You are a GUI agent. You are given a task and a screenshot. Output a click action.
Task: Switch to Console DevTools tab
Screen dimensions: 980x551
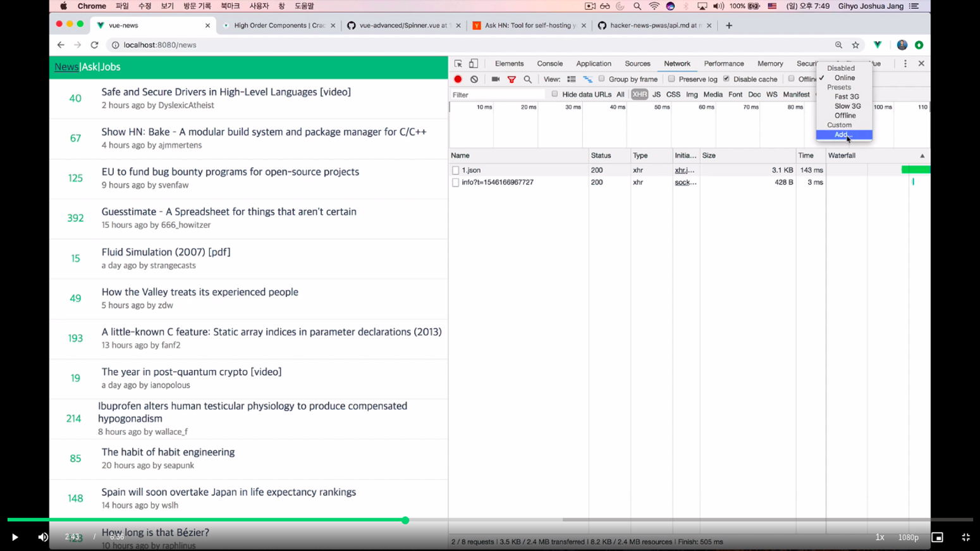click(549, 64)
